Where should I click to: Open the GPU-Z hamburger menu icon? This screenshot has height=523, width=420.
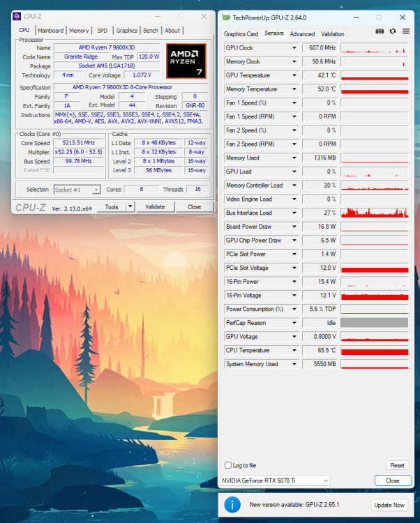405,31
